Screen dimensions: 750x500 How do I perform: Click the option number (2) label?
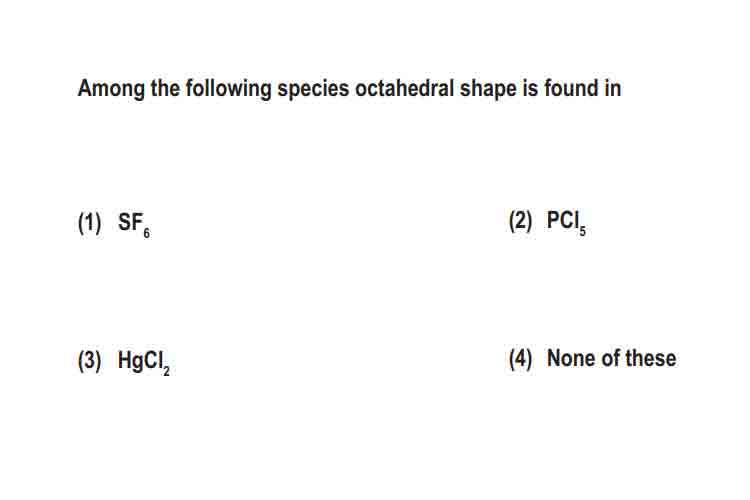pyautogui.click(x=520, y=221)
